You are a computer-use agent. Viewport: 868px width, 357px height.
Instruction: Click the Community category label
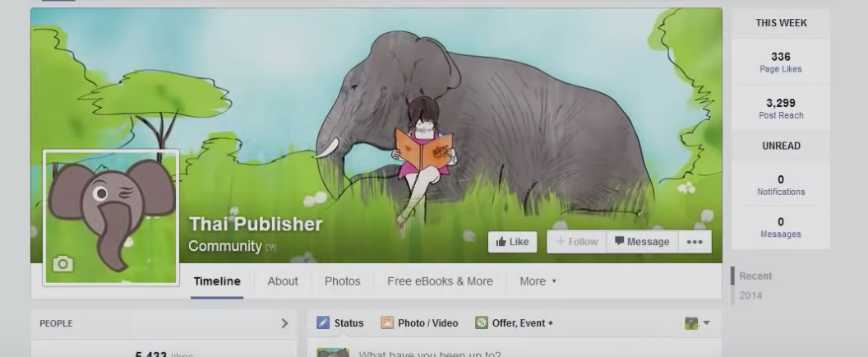point(224,246)
